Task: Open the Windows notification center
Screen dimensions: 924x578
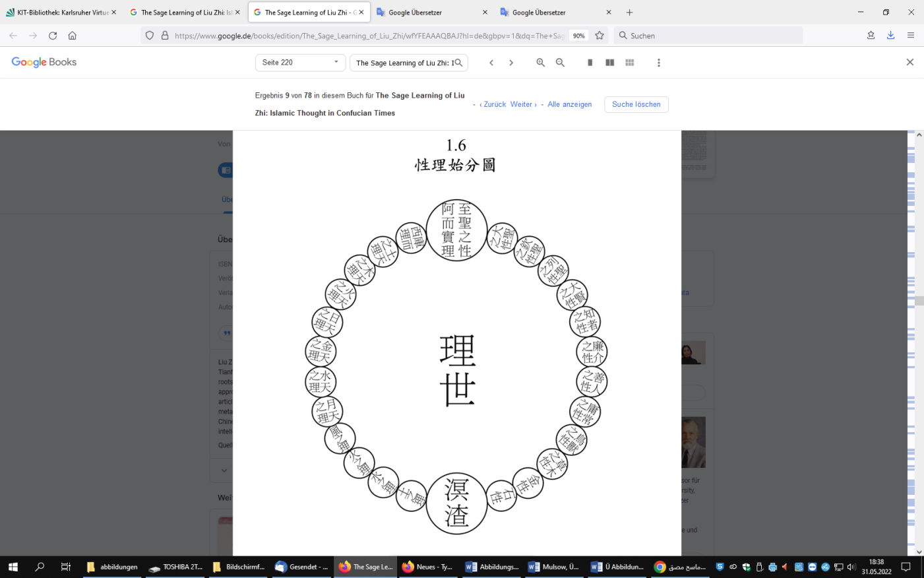Action: tap(906, 567)
